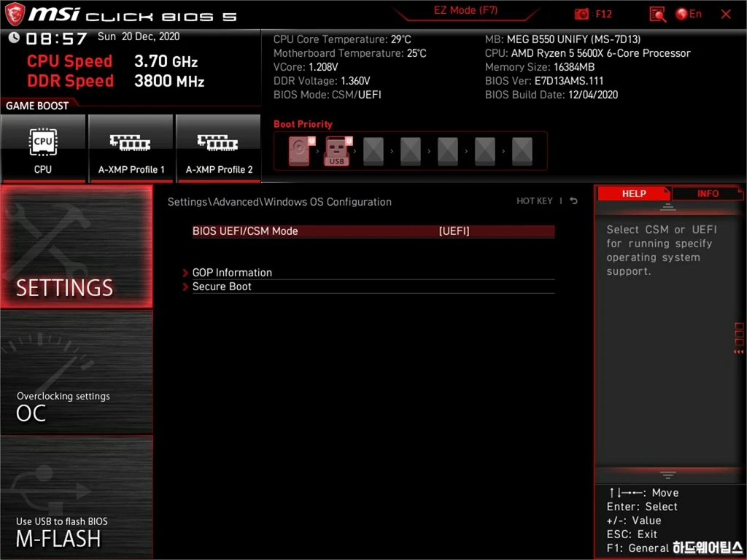Click the MB: MEG B550 UNIFY text
Viewport: 747px width, 560px height.
[562, 39]
